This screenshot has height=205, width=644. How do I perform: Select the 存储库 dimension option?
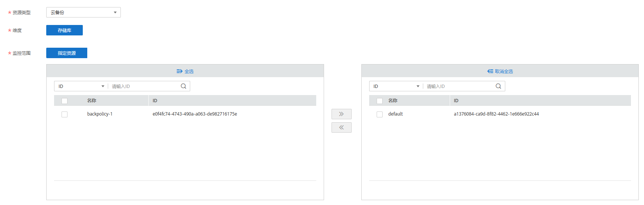[x=65, y=30]
